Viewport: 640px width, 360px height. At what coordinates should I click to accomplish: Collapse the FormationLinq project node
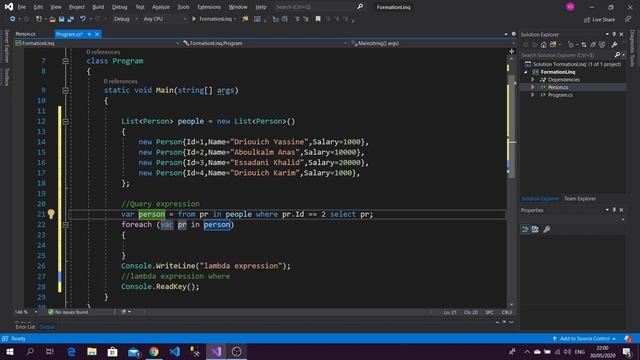pos(526,72)
